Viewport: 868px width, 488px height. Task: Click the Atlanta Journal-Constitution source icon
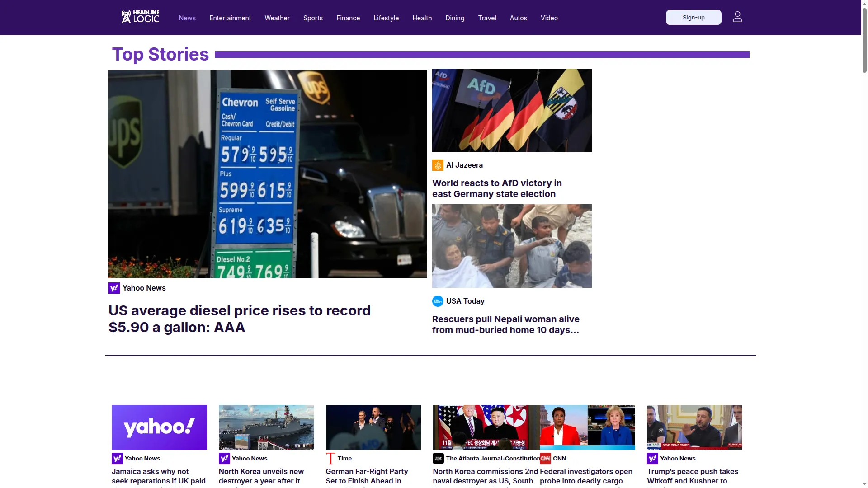coord(438,458)
